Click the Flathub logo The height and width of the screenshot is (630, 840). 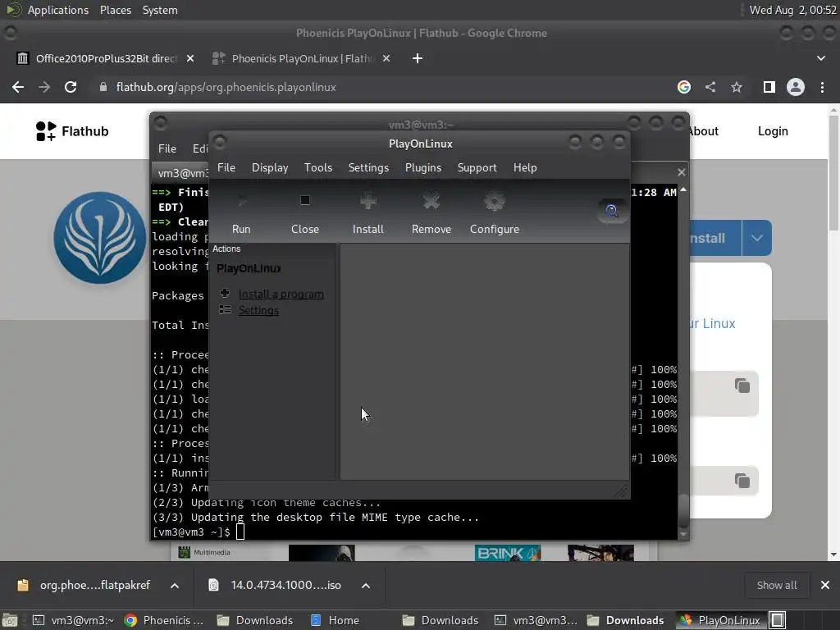72,131
